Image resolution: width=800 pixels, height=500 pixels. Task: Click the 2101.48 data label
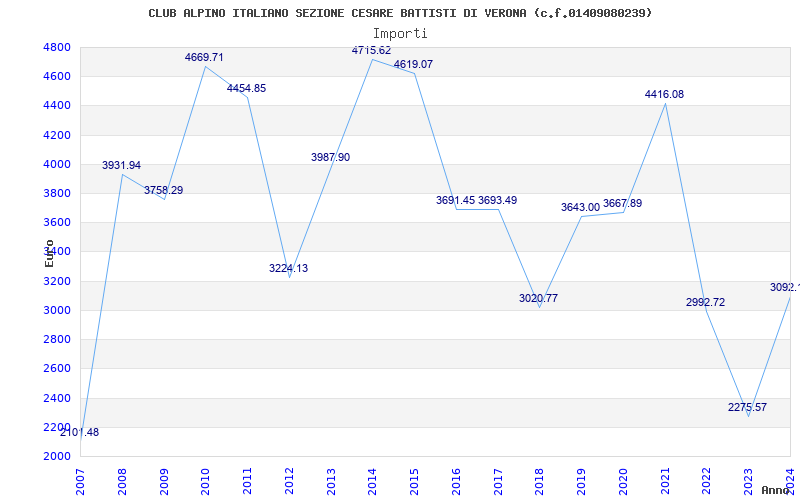[x=80, y=433]
